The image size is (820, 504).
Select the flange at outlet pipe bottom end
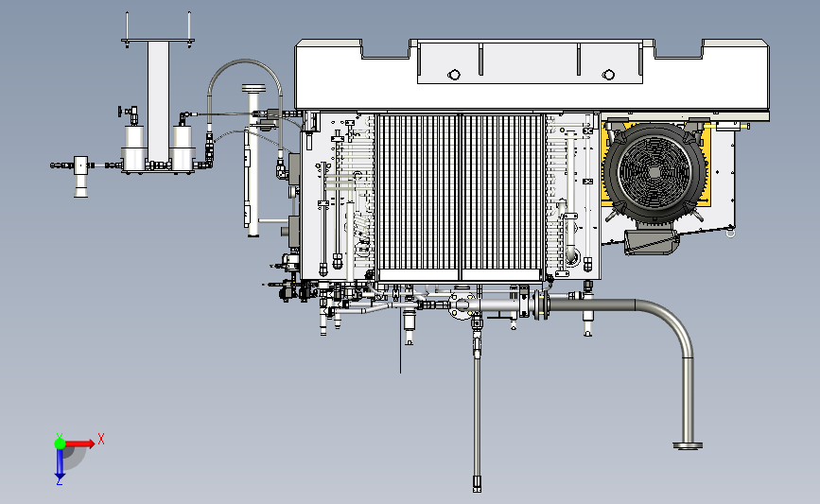(x=688, y=446)
